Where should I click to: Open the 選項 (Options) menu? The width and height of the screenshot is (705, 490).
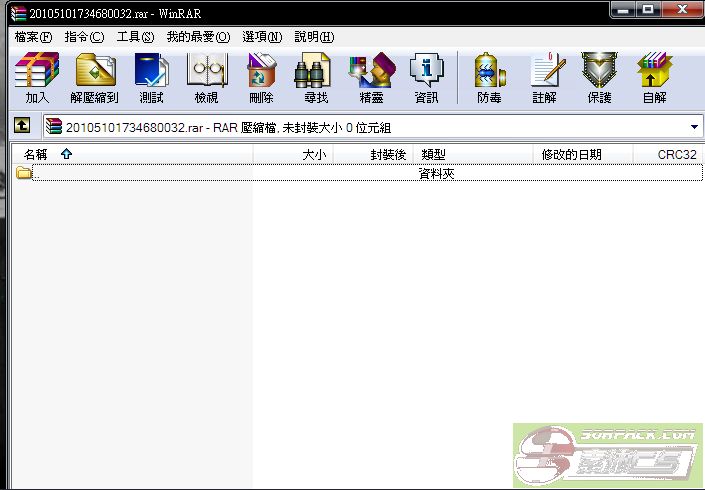click(x=260, y=37)
